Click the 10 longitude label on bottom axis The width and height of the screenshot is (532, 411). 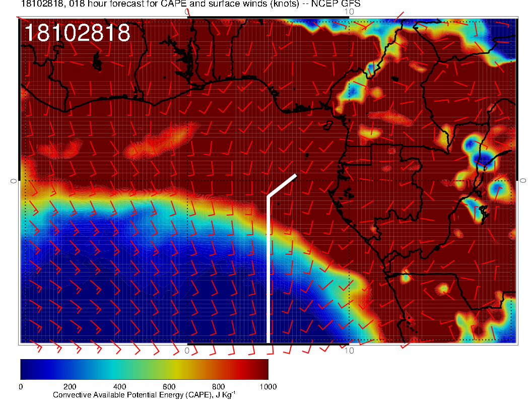tap(349, 351)
